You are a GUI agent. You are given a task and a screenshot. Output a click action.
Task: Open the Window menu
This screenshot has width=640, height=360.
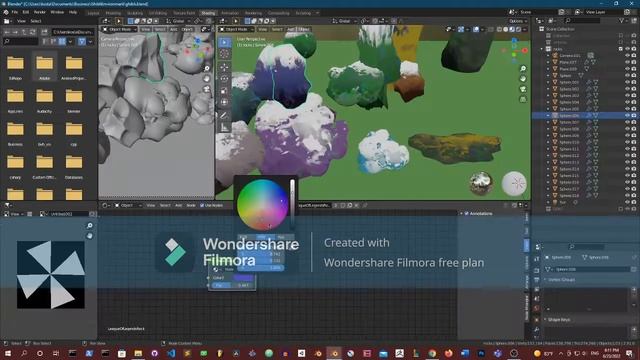click(x=57, y=12)
